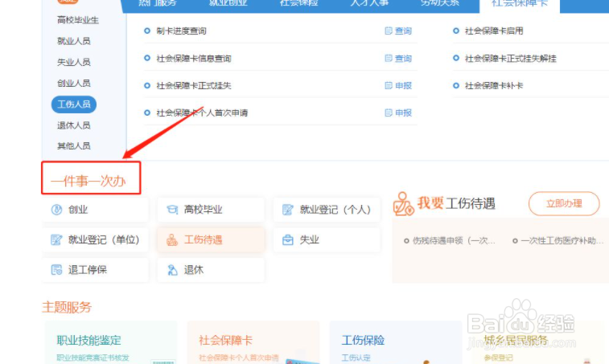Image resolution: width=609 pixels, height=364 pixels.
Task: Open the 失业 card label
Action: tap(309, 239)
